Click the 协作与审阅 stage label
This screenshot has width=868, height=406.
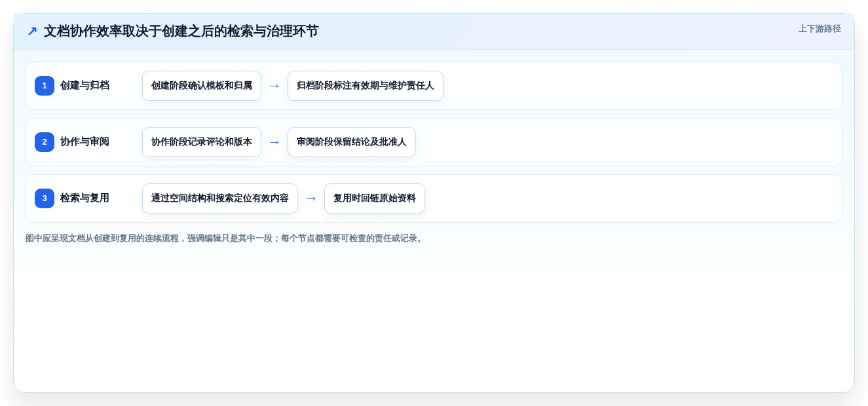(x=85, y=142)
